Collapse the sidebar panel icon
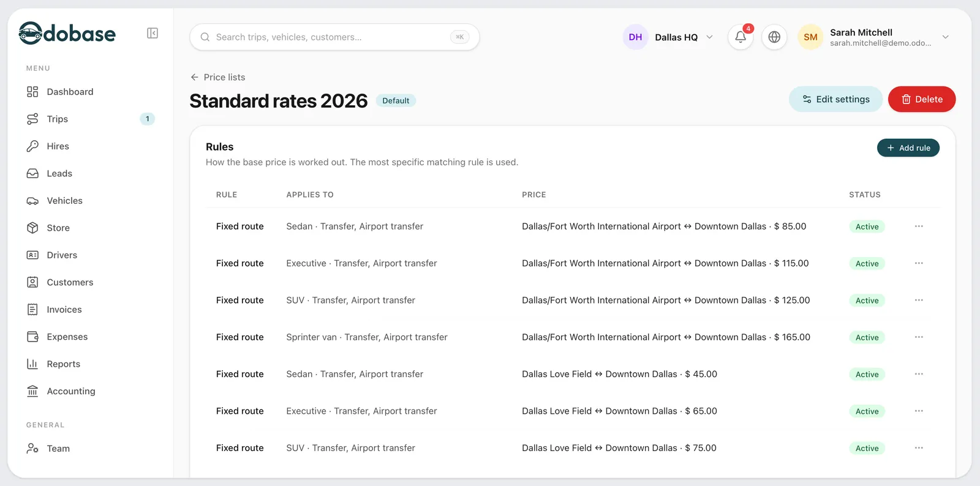980x486 pixels. coord(153,33)
